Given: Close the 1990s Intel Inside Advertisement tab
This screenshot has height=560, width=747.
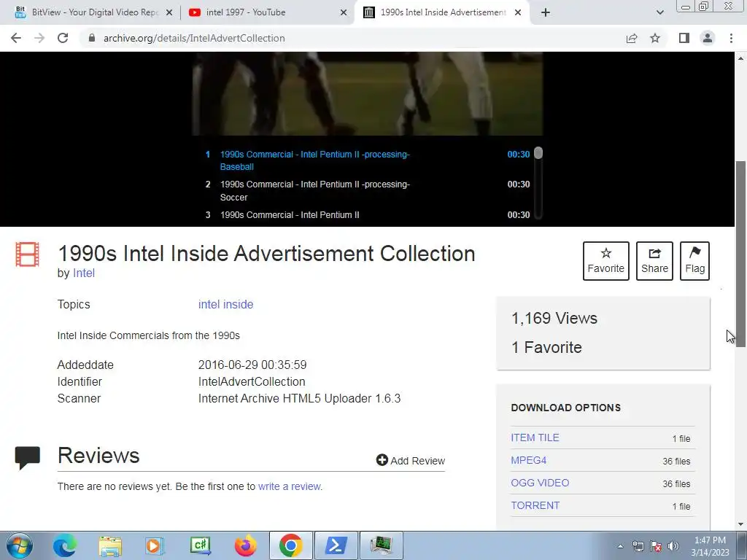Looking at the screenshot, I should (x=518, y=12).
